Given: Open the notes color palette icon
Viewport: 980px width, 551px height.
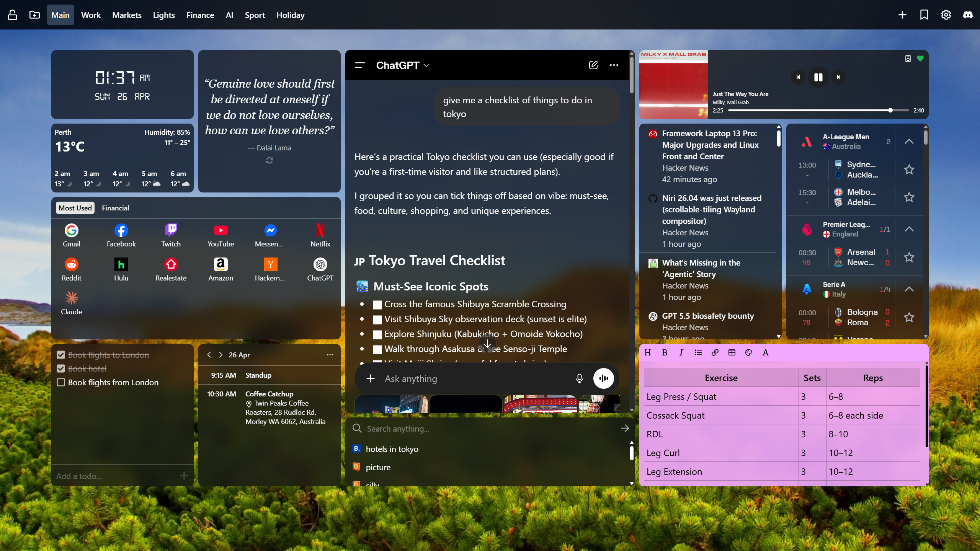Looking at the screenshot, I should click(x=749, y=353).
